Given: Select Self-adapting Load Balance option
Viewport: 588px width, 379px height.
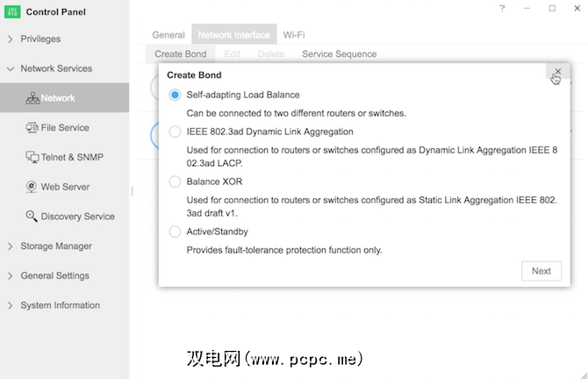Looking at the screenshot, I should point(176,95).
